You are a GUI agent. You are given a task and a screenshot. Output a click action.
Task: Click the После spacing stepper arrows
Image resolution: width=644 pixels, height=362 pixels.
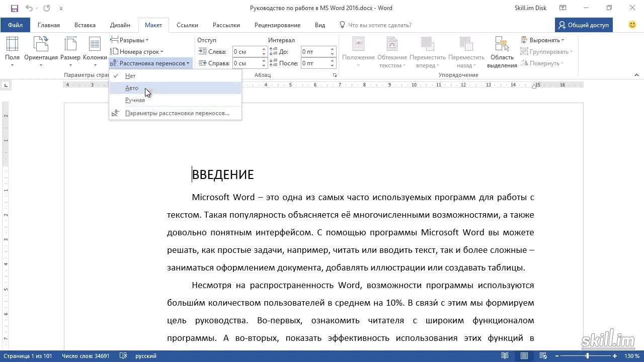(333, 63)
